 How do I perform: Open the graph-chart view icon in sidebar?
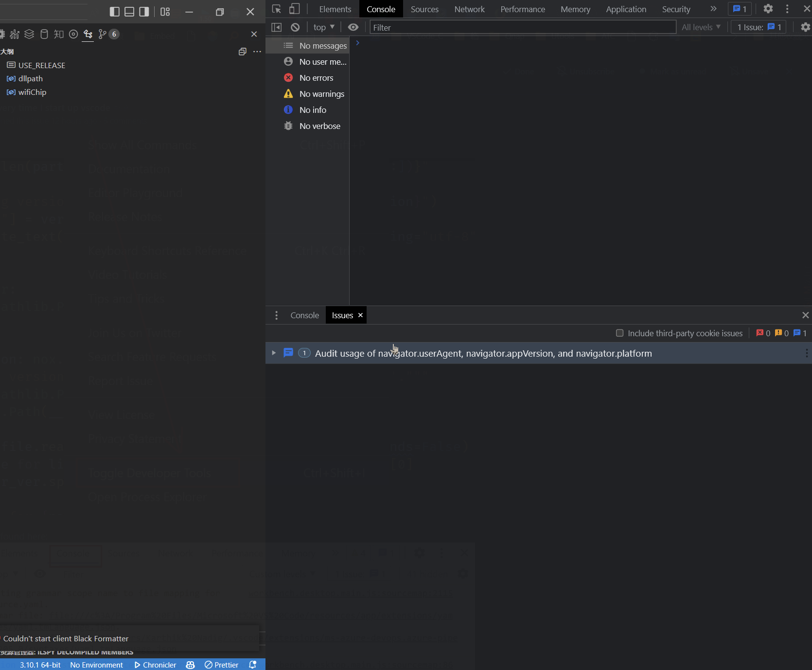click(x=15, y=34)
